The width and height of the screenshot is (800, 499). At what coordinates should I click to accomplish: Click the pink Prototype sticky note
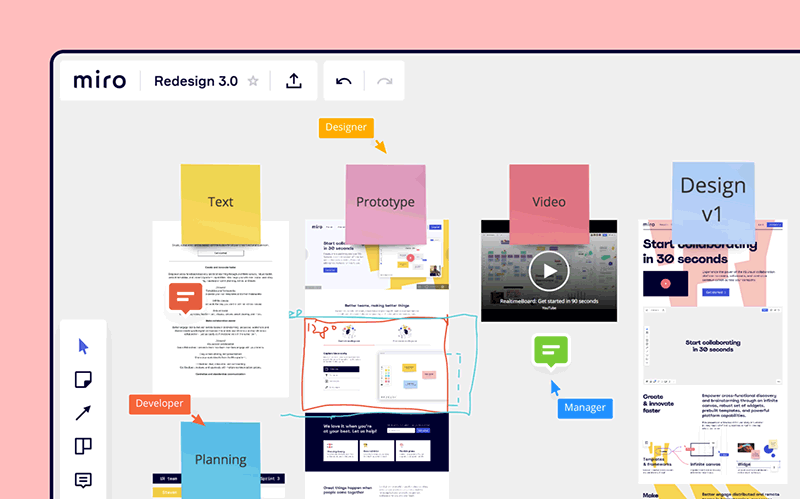pos(386,204)
